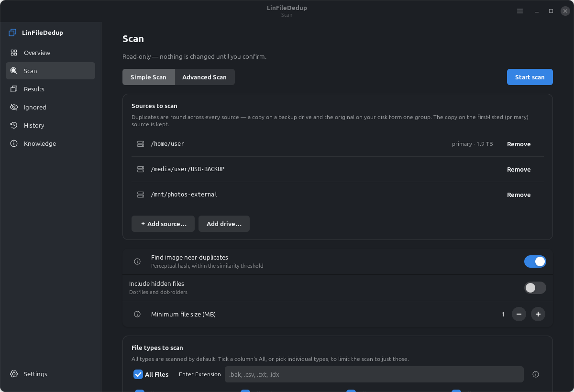
Task: Select the Scan item in sidebar
Action: (50, 71)
